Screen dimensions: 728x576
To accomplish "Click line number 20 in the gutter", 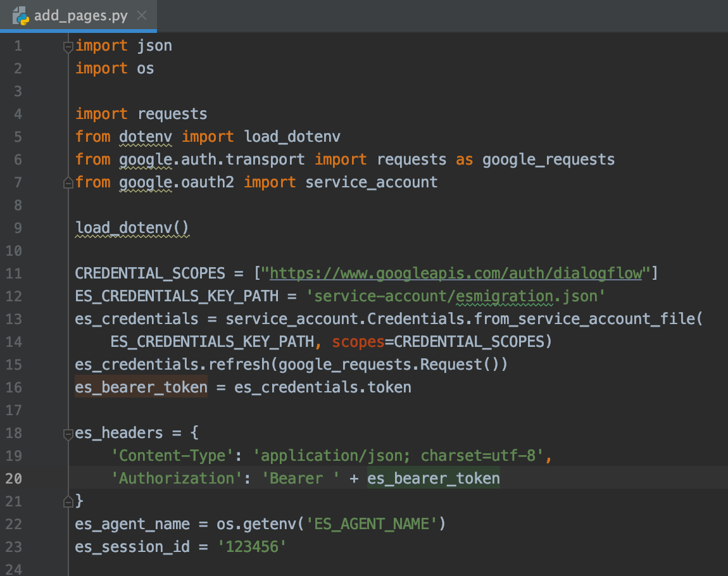I will pyautogui.click(x=14, y=479).
